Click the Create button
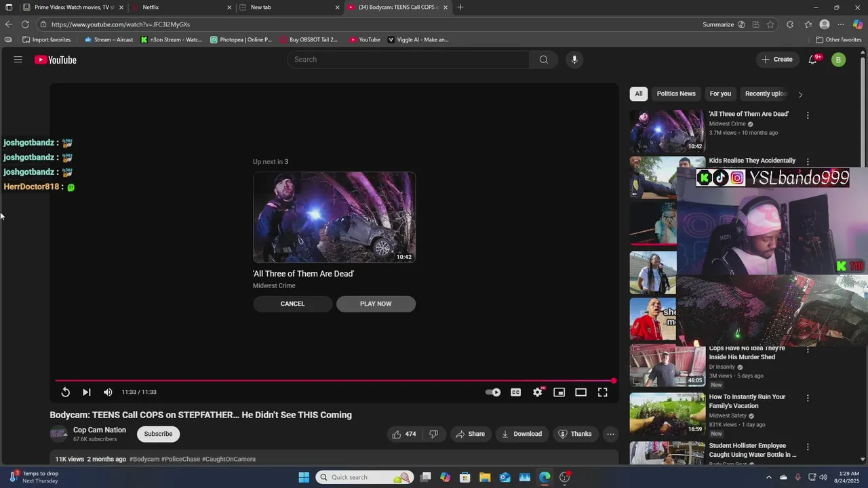 [777, 60]
